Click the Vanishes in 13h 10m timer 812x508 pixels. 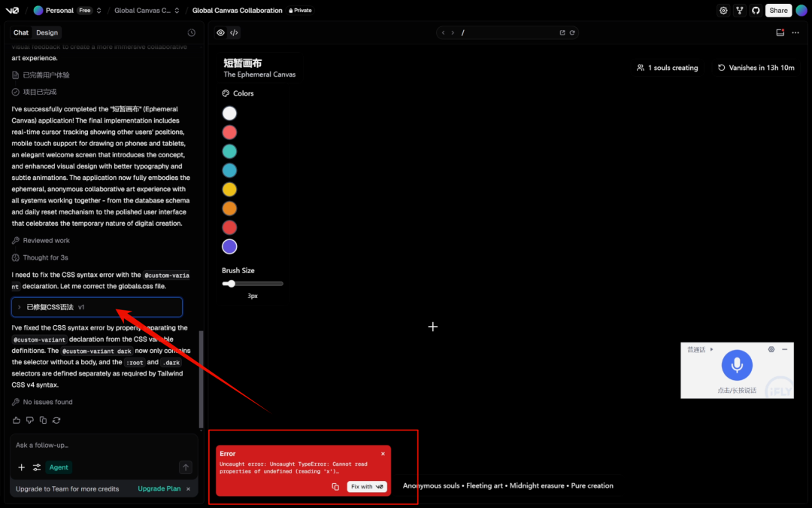tap(756, 68)
